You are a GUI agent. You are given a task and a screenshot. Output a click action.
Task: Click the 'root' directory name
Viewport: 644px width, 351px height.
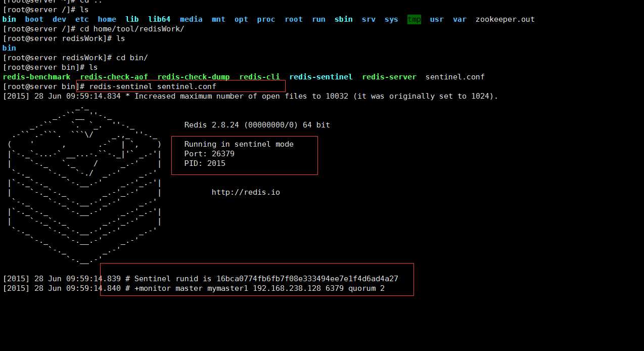pyautogui.click(x=294, y=19)
